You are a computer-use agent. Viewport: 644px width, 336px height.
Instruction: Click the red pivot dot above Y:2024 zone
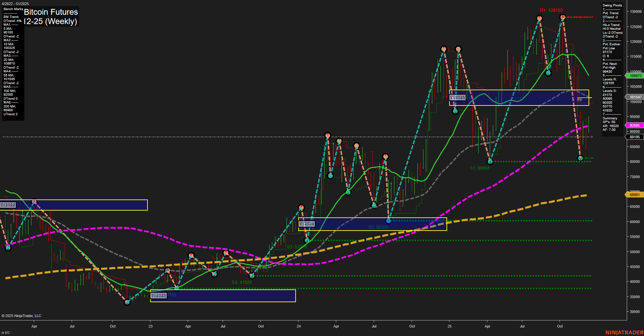301,207
